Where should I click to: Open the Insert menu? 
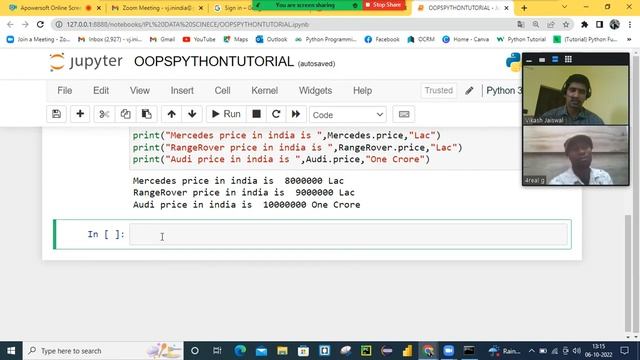tap(182, 91)
